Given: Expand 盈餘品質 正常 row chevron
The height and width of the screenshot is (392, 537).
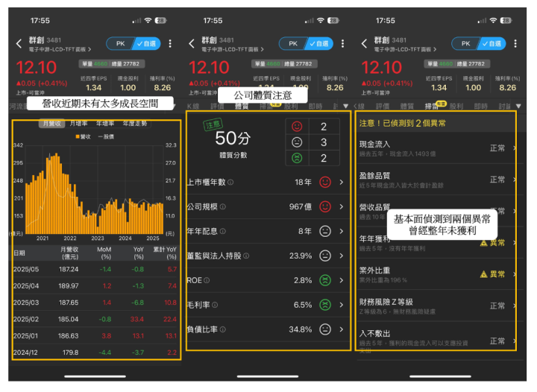Looking at the screenshot, I should [514, 180].
